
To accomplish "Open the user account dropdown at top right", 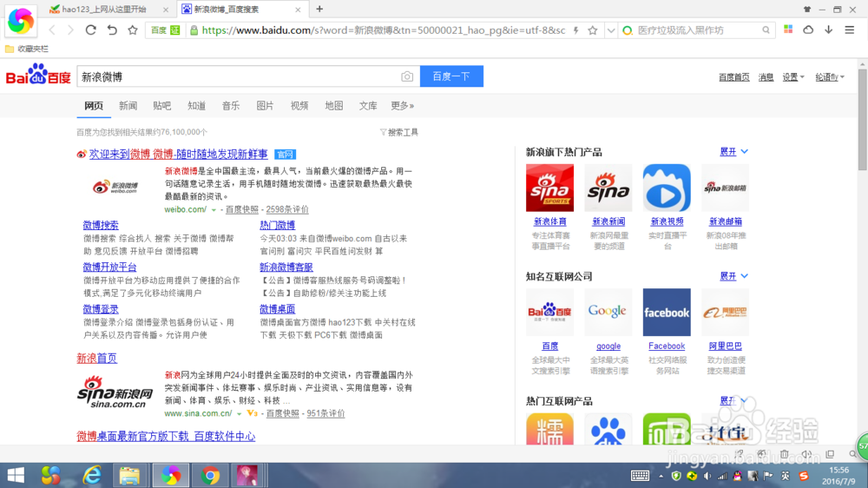I will pyautogui.click(x=830, y=77).
